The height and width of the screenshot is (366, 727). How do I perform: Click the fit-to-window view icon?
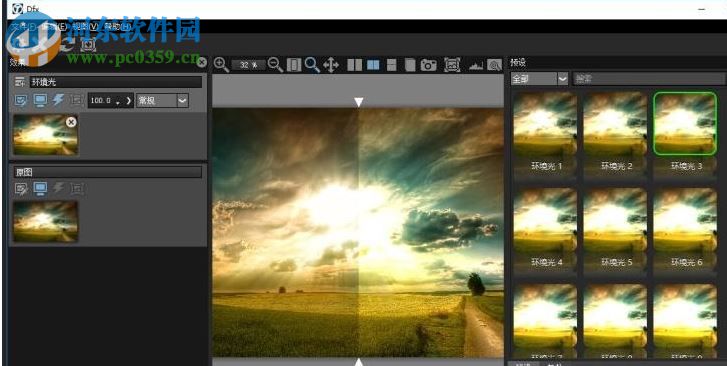click(x=293, y=65)
